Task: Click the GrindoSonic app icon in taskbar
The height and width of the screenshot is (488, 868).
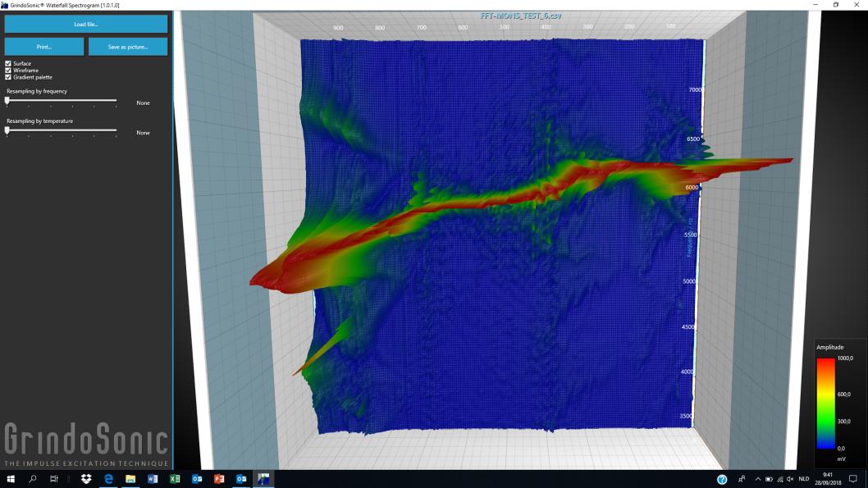Action: tap(263, 479)
